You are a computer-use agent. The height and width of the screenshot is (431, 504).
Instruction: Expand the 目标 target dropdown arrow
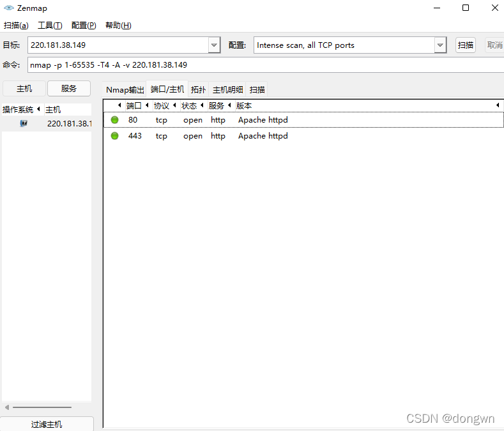[214, 45]
